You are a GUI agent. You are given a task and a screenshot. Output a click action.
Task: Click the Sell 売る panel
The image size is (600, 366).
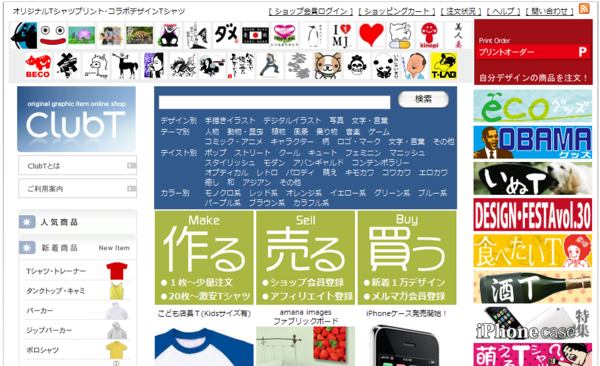coord(305,258)
